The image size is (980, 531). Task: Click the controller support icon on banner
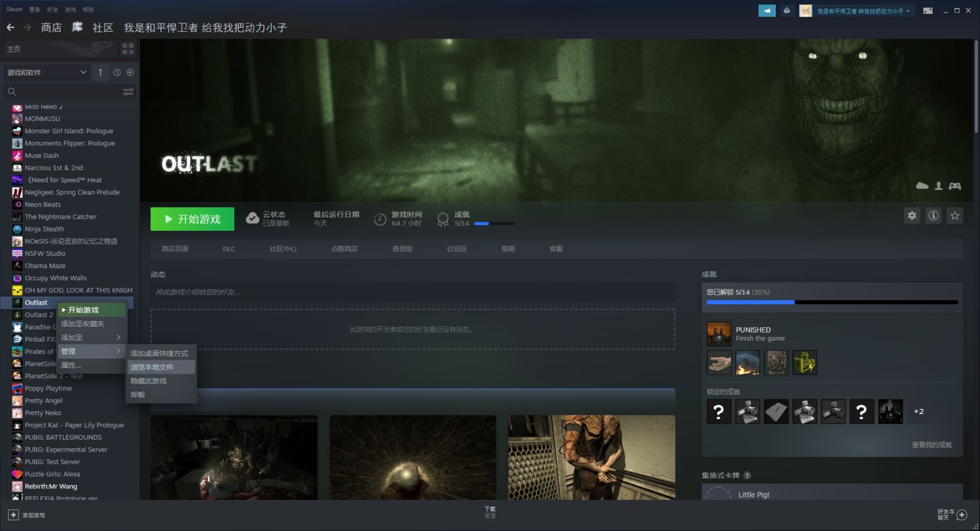(x=955, y=186)
